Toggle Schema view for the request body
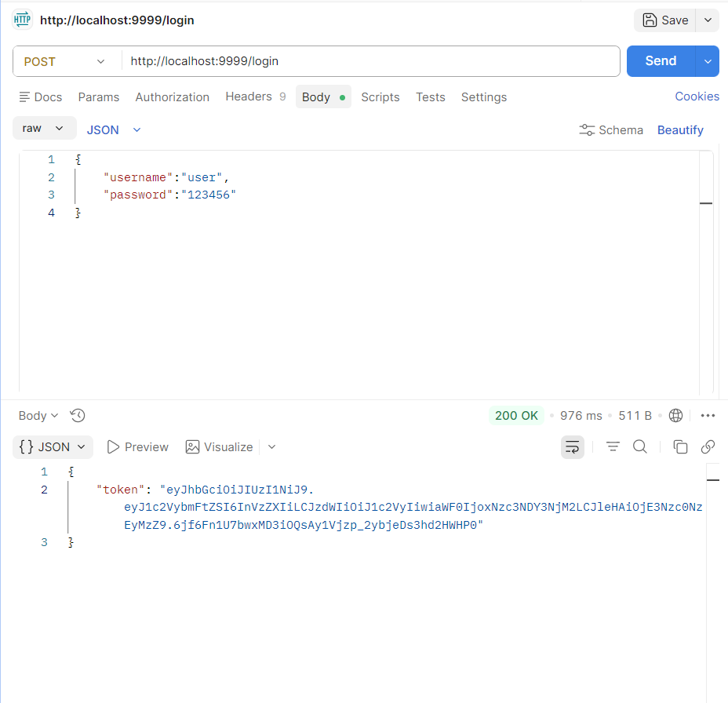 (x=611, y=129)
